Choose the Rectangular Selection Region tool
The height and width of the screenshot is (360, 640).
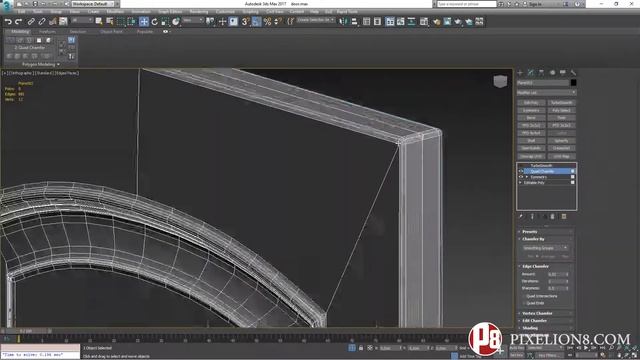click(x=121, y=21)
